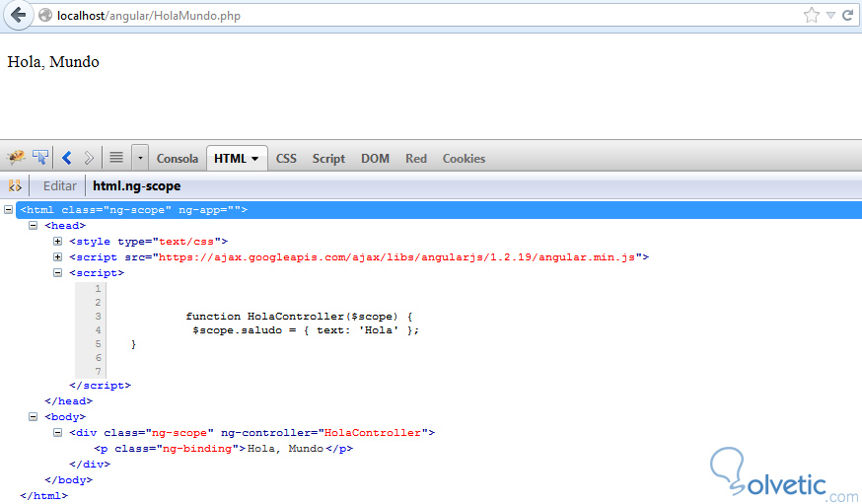Image resolution: width=862 pixels, height=504 pixels.
Task: Open the Script tab
Action: coord(328,158)
